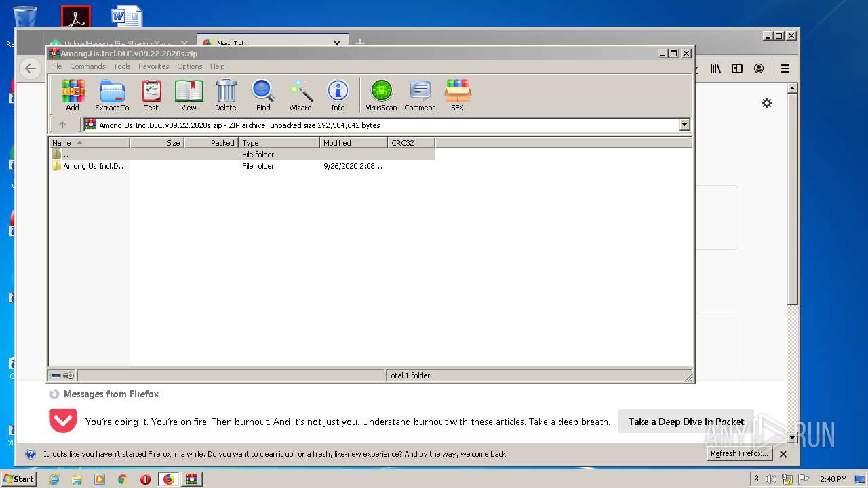This screenshot has width=868, height=488.
Task: Open the Word document desktop icon
Action: pos(127,18)
